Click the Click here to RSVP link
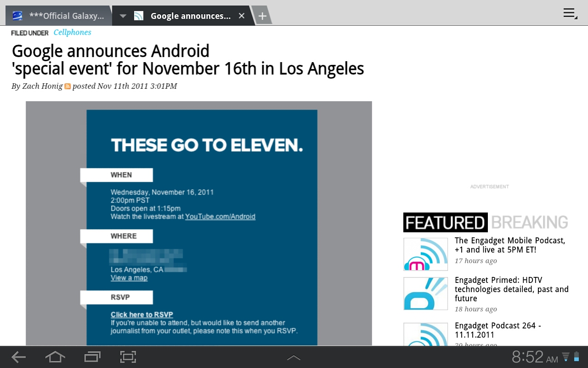The height and width of the screenshot is (368, 588). (x=142, y=315)
